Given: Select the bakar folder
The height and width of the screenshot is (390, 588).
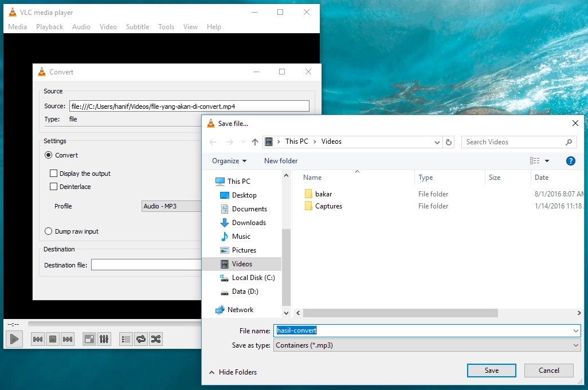Looking at the screenshot, I should 323,194.
